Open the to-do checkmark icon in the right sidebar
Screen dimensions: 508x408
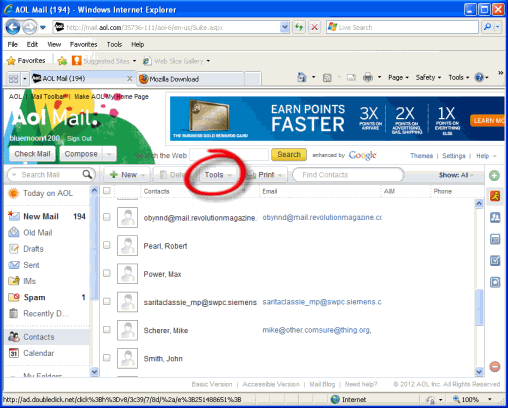tap(495, 260)
